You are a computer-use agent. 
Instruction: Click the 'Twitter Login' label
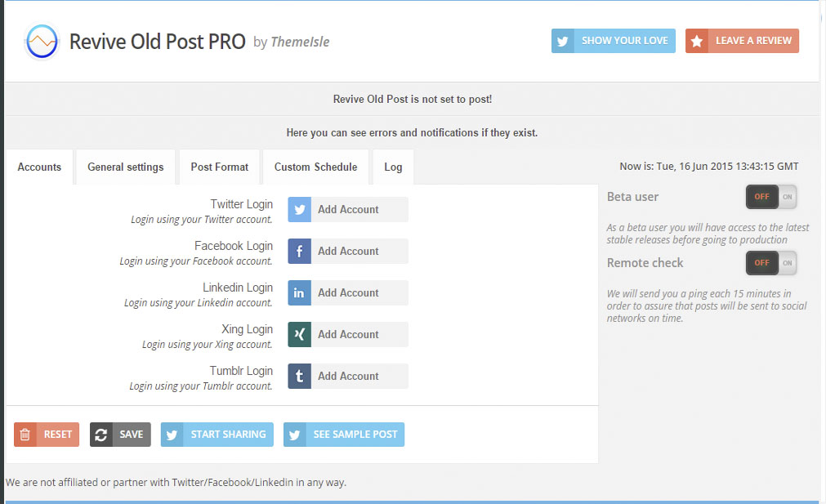pyautogui.click(x=241, y=204)
